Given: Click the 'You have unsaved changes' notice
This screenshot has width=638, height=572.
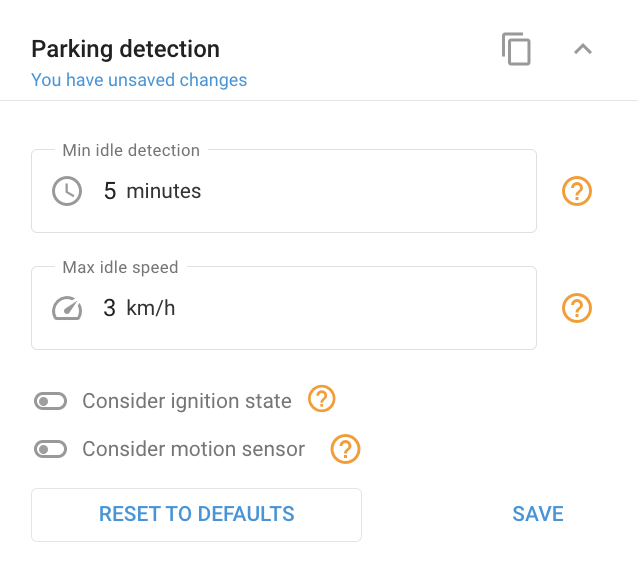Looking at the screenshot, I should pyautogui.click(x=139, y=80).
